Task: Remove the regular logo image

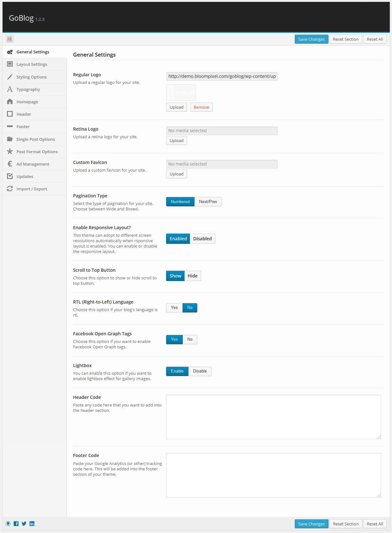Action: pos(201,107)
